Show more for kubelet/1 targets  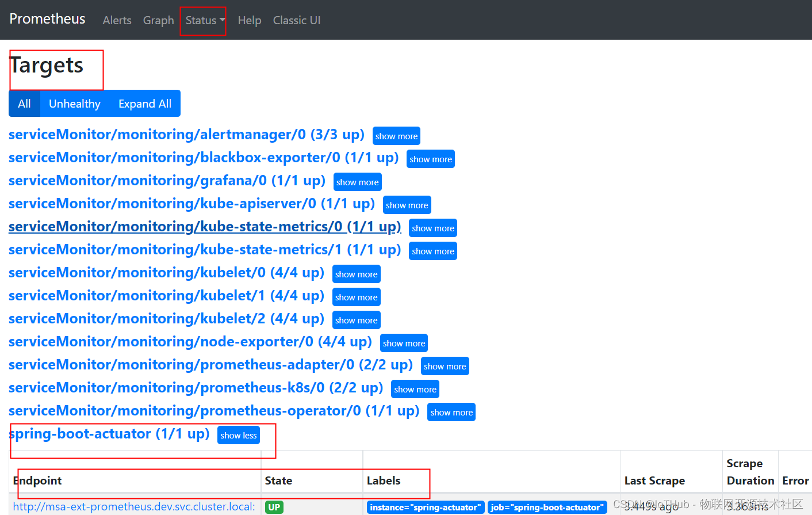pyautogui.click(x=357, y=297)
